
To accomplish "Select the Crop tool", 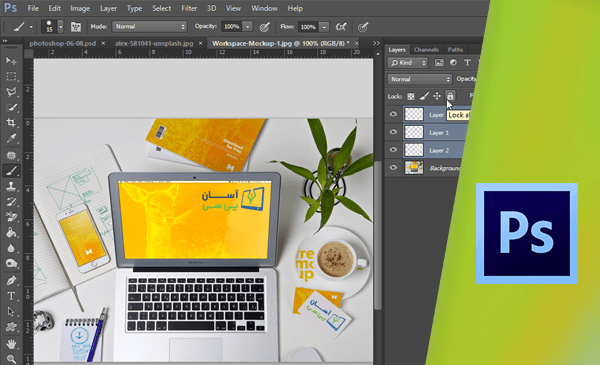I will [x=11, y=122].
